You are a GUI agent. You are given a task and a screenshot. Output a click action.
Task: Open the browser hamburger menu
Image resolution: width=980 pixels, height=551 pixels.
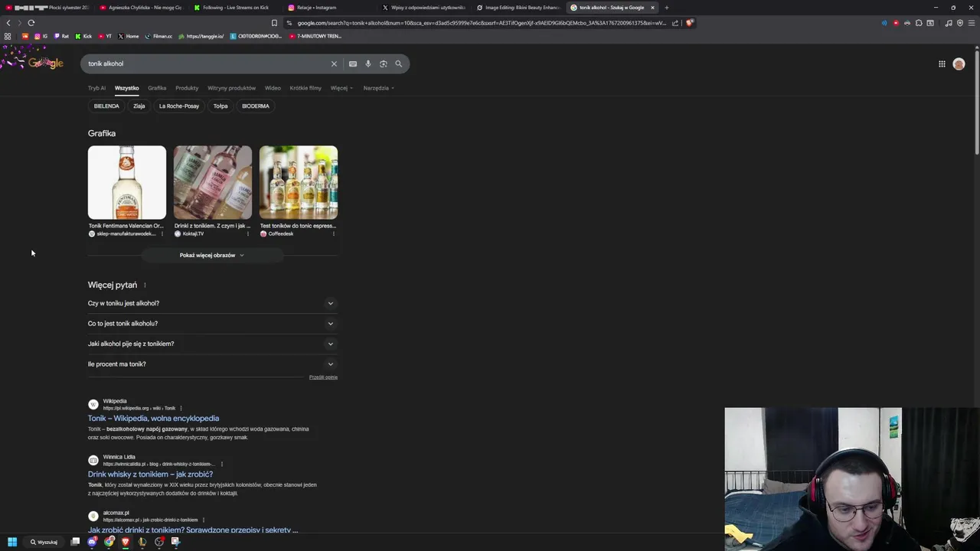(972, 23)
